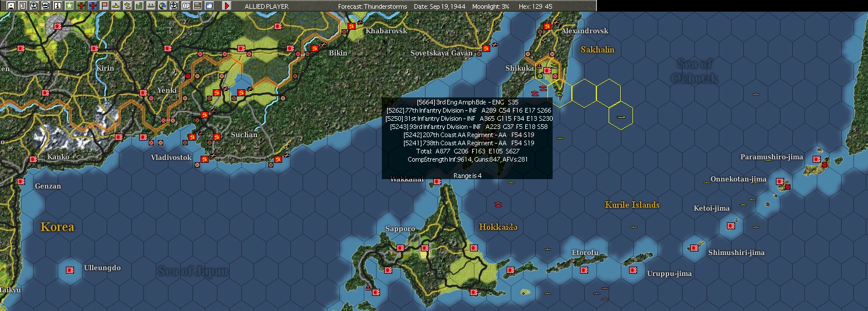
Task: Click the Yenki city label
Action: 167,90
